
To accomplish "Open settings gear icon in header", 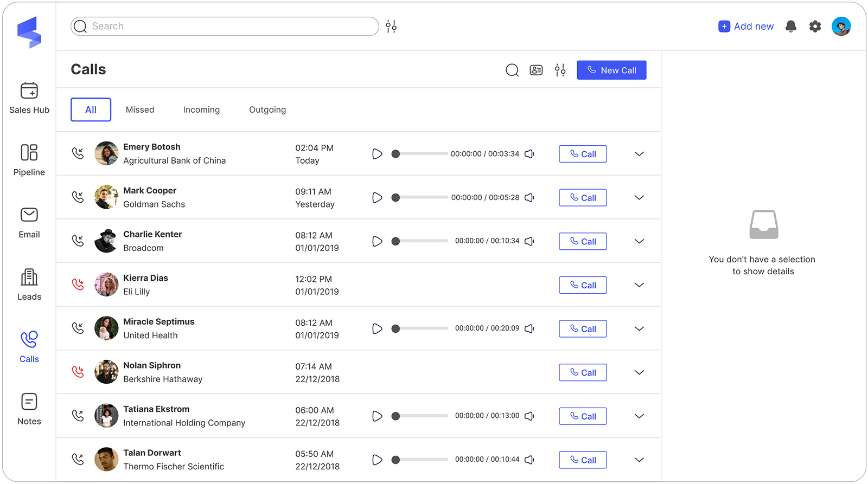I will 815,27.
